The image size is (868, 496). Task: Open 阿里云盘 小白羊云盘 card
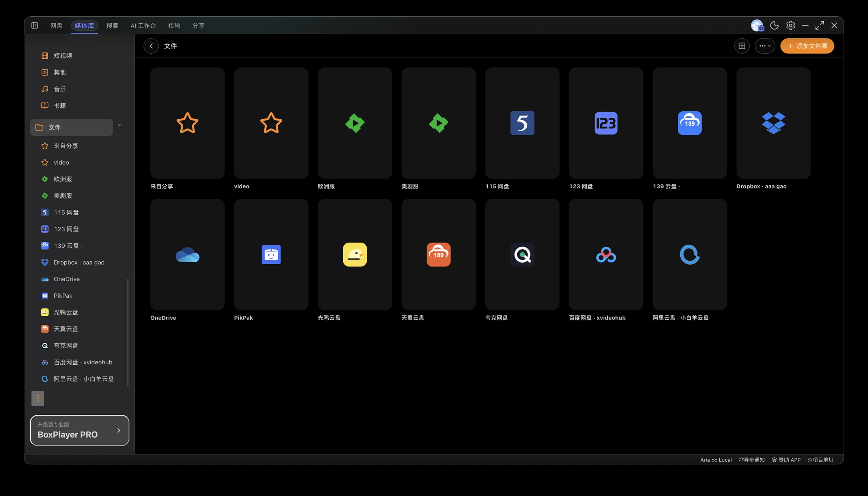tap(689, 254)
